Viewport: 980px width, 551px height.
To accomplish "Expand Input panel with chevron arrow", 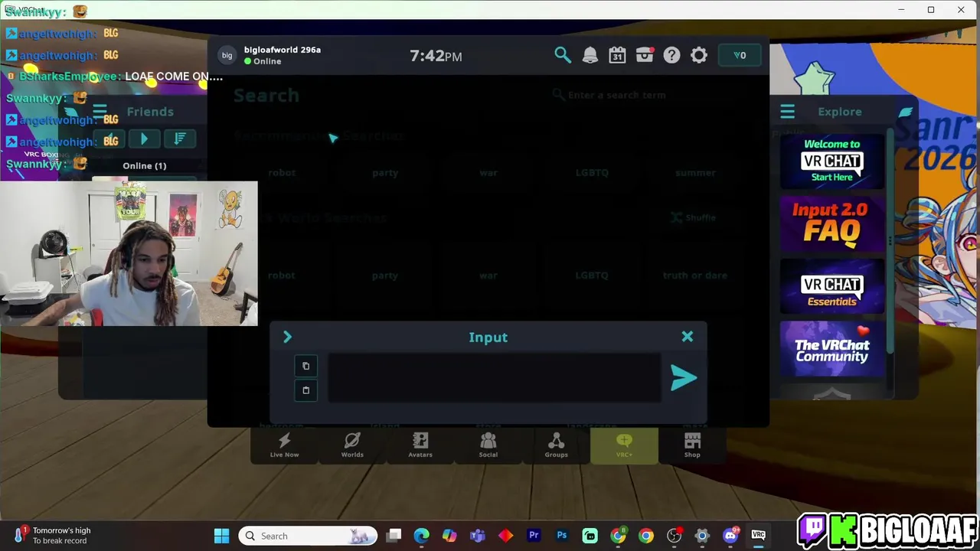I will pos(287,337).
